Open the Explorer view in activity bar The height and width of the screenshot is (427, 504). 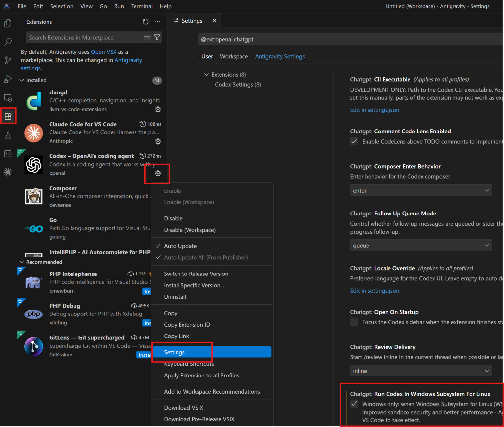(x=8, y=23)
